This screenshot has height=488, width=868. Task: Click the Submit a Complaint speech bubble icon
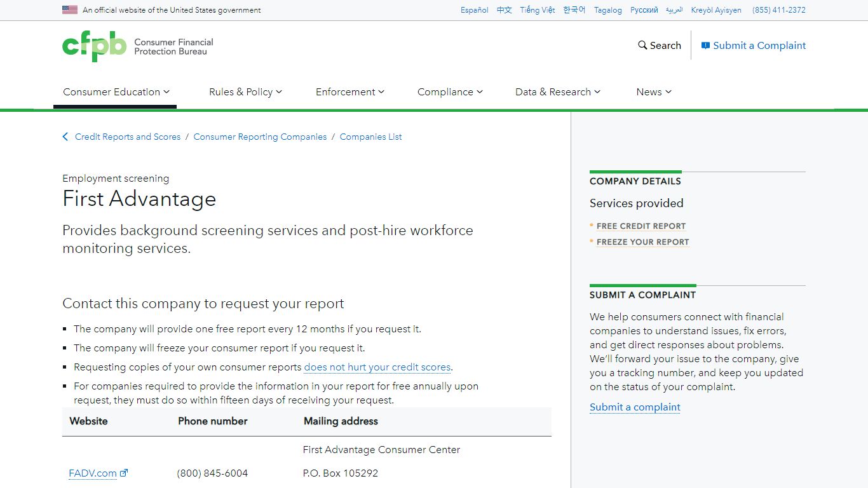[x=705, y=46]
